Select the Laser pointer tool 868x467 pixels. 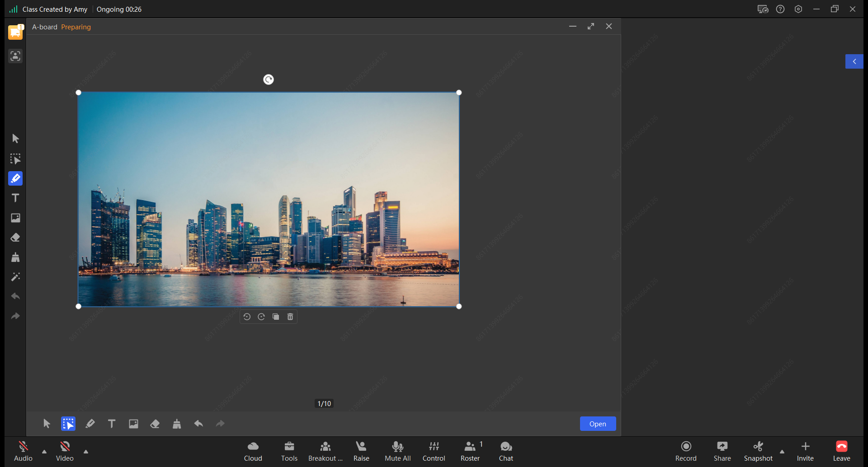[15, 277]
